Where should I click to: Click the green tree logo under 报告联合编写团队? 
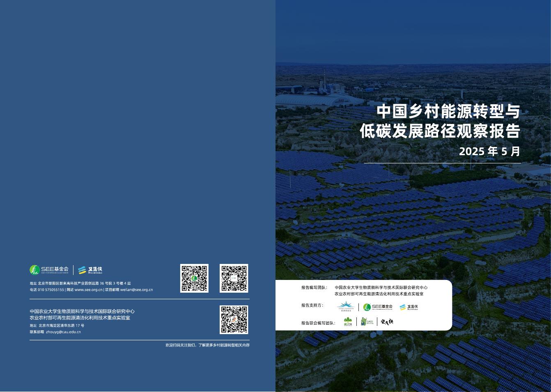[348, 321]
